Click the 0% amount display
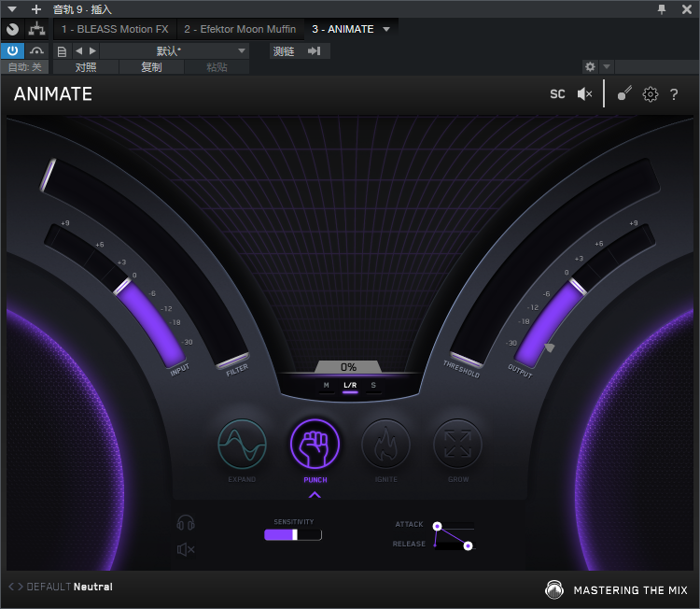 [348, 367]
